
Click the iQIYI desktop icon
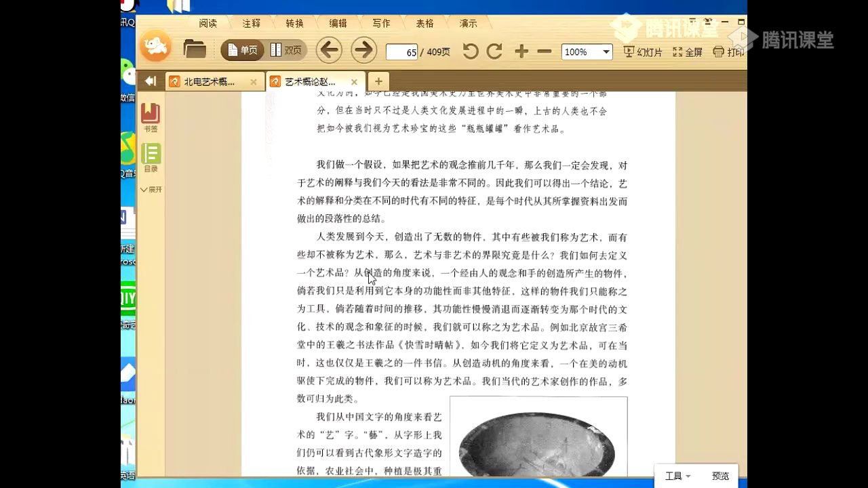[x=127, y=305]
